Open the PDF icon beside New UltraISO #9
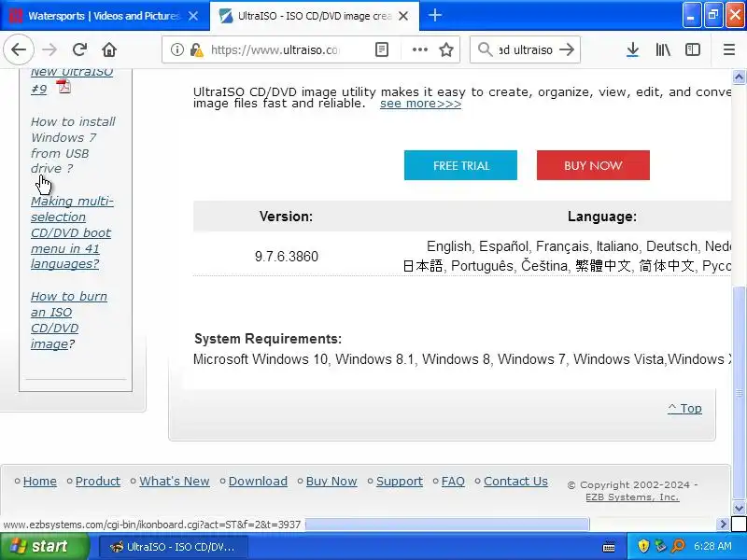This screenshot has width=747, height=560. pos(63,87)
